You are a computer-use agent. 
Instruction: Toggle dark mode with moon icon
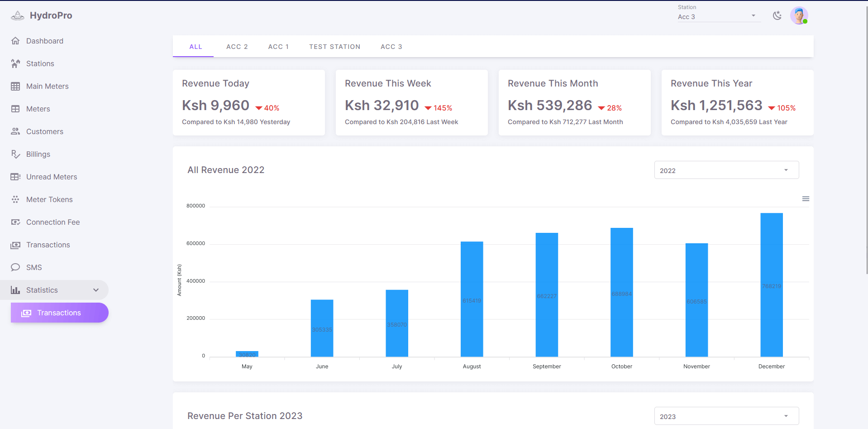pyautogui.click(x=777, y=16)
